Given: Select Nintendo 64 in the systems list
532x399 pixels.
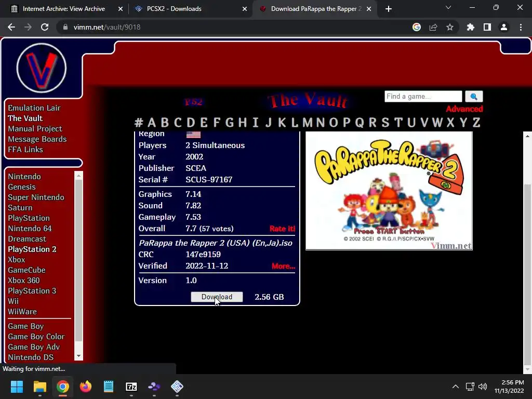Looking at the screenshot, I should 30,229.
